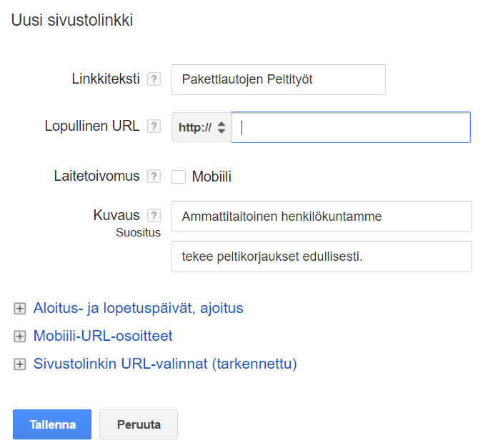Click the Kuvaus label

click(x=116, y=215)
